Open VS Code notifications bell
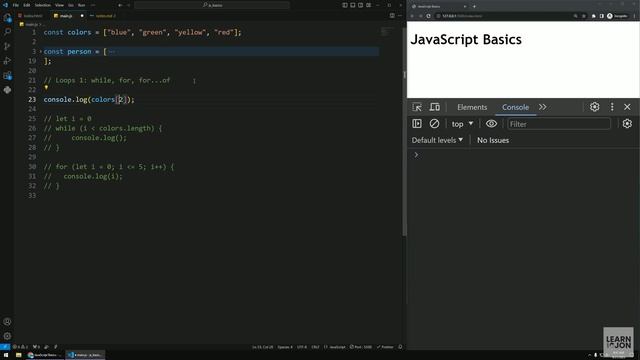This screenshot has width=640, height=360. [400, 347]
